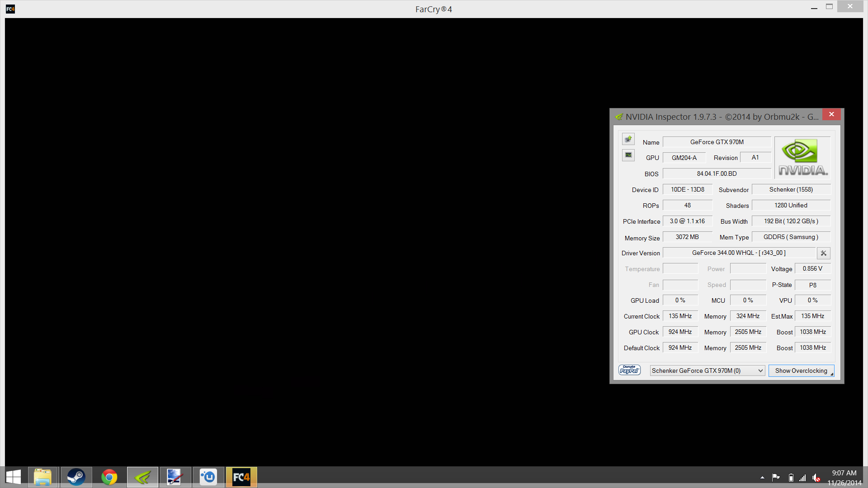Expand the Schenker GeForce GTX 970M dropdown

[x=708, y=371]
